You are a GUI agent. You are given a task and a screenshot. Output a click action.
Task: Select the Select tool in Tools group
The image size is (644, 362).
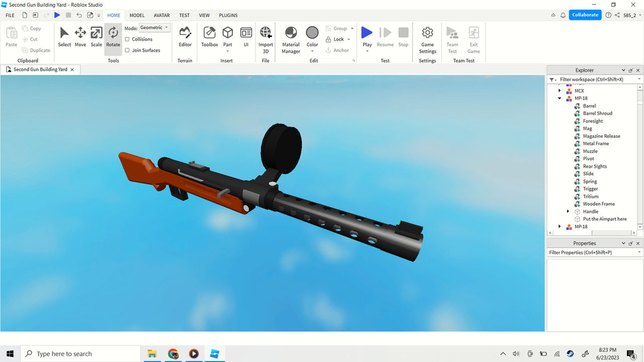[x=64, y=38]
